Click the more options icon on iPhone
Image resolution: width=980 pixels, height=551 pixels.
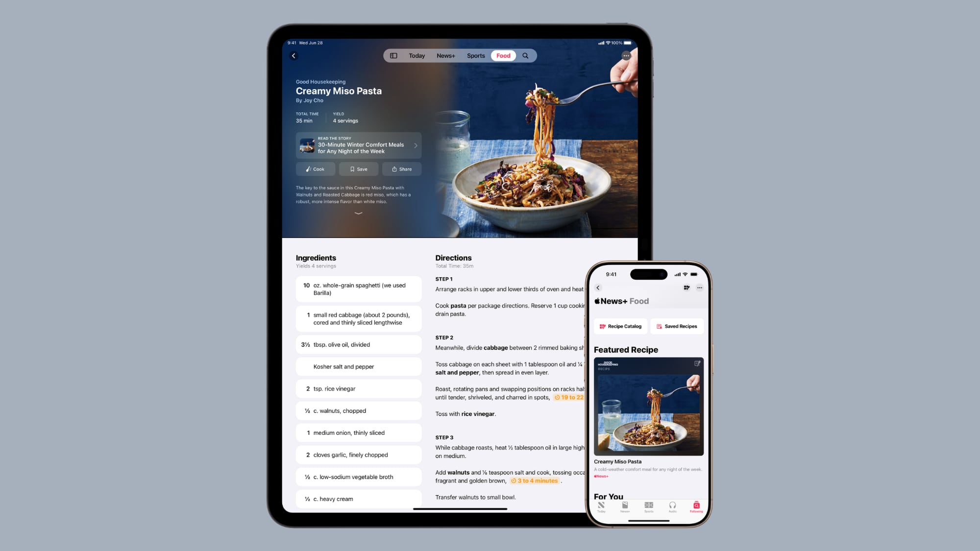[x=699, y=287]
